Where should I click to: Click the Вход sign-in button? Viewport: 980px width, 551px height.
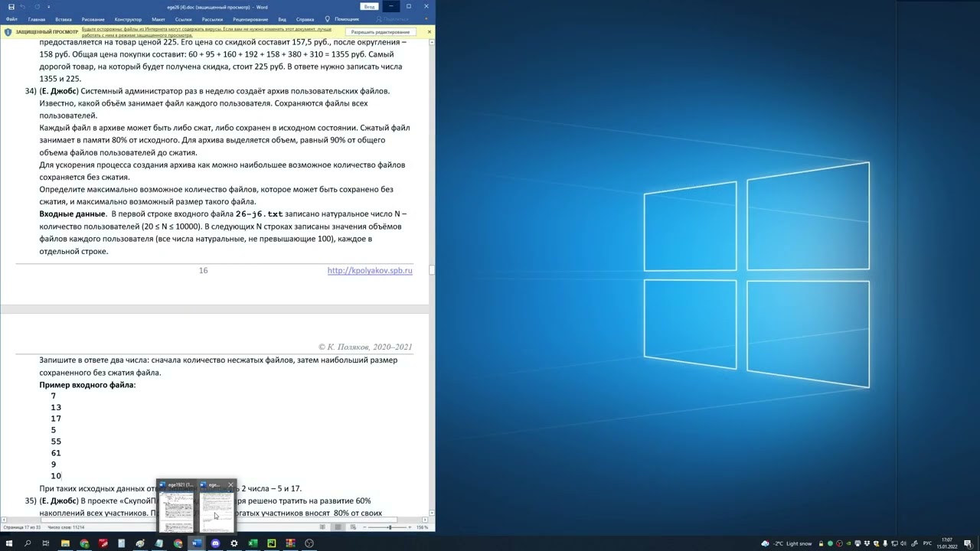(x=369, y=6)
